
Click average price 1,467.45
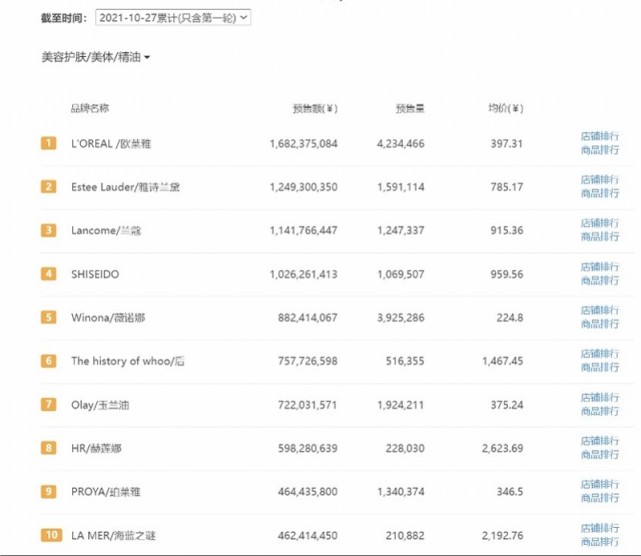point(502,361)
